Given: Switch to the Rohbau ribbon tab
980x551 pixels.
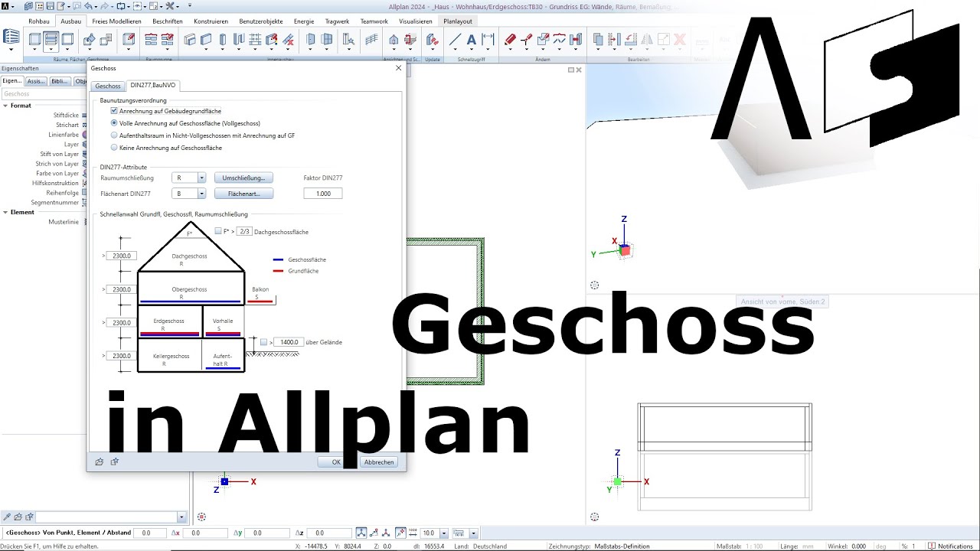Looking at the screenshot, I should pos(39,21).
